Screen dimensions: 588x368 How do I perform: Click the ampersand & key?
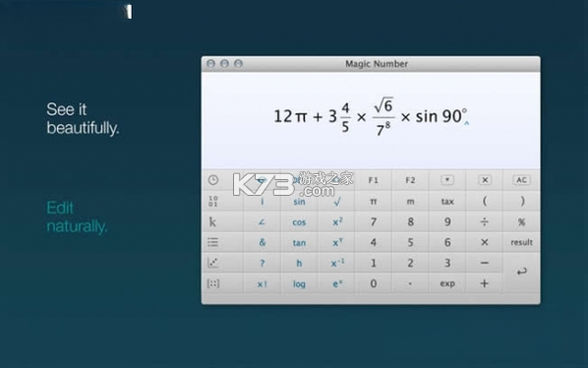(x=262, y=243)
